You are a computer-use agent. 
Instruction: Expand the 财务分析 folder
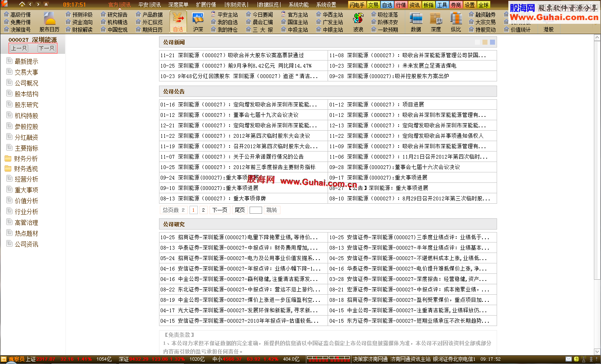(21, 159)
